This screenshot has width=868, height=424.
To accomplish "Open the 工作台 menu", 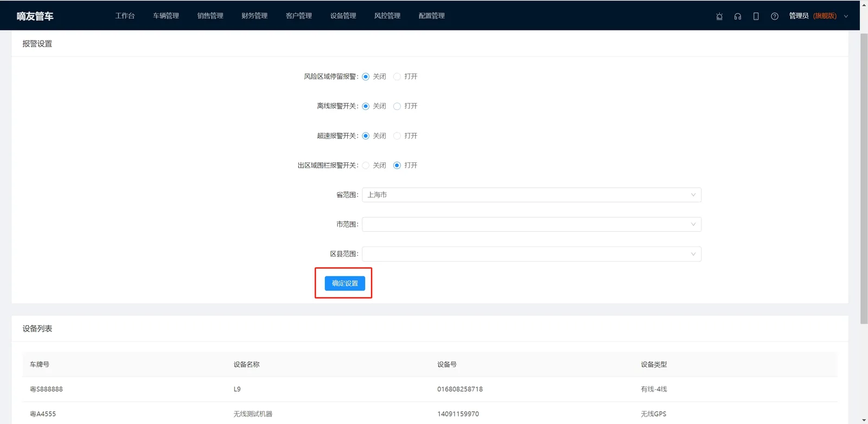I will point(125,16).
